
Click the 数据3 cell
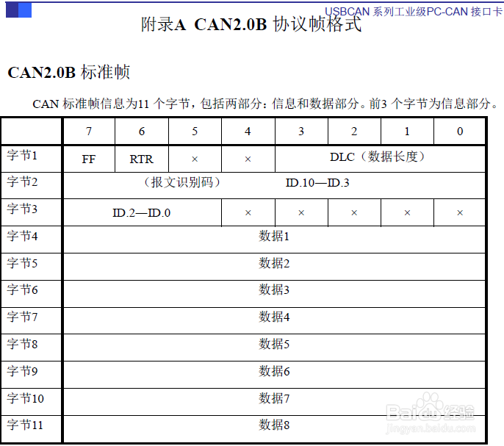tap(274, 294)
